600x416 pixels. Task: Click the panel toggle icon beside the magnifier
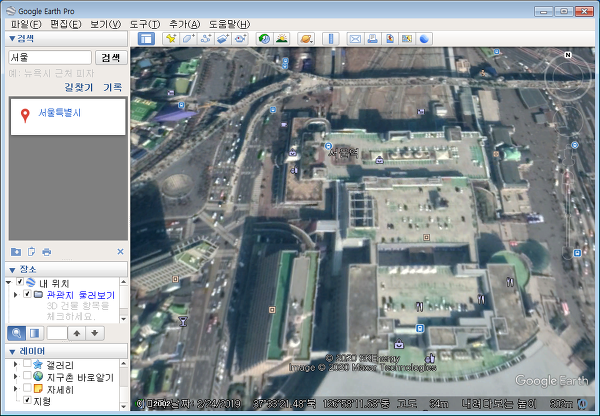click(x=35, y=333)
